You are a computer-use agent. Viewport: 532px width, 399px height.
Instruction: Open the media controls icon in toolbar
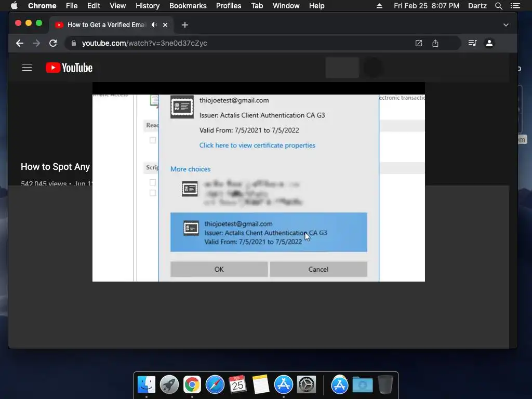[x=473, y=43]
